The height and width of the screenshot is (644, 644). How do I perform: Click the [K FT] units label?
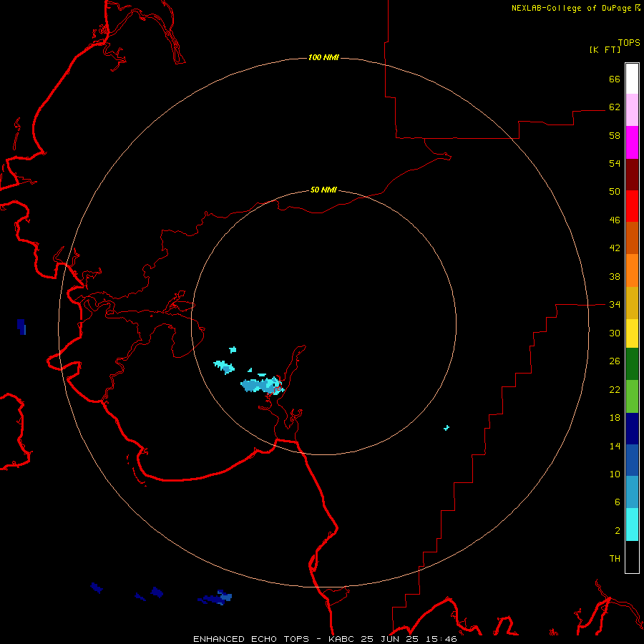pos(605,50)
